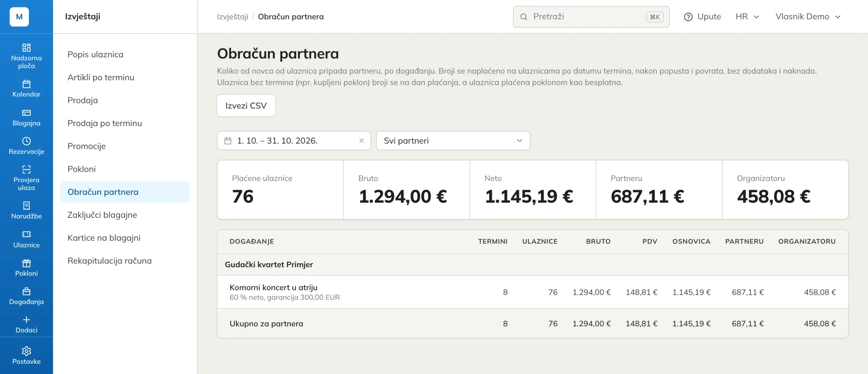Expand the HR language dropdown

point(747,17)
